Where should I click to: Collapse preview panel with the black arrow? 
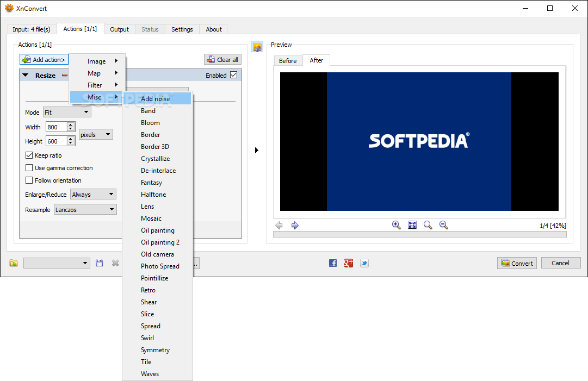coord(257,150)
